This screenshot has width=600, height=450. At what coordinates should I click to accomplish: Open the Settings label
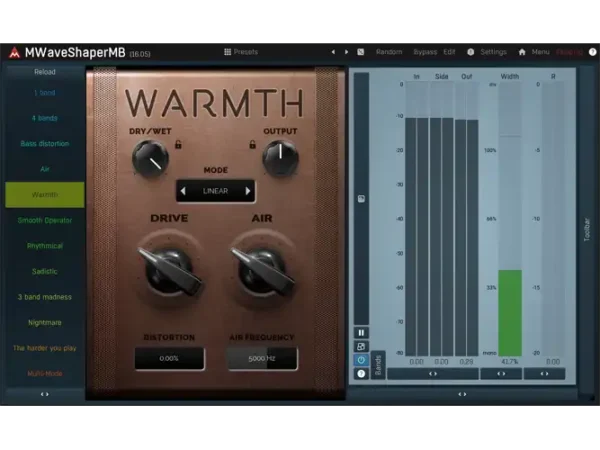click(x=493, y=52)
